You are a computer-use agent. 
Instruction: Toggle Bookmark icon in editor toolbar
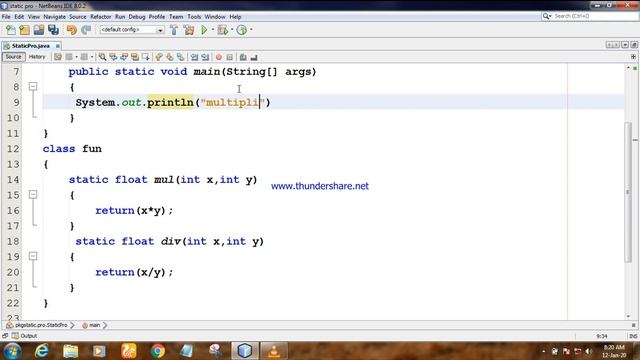coord(180,57)
